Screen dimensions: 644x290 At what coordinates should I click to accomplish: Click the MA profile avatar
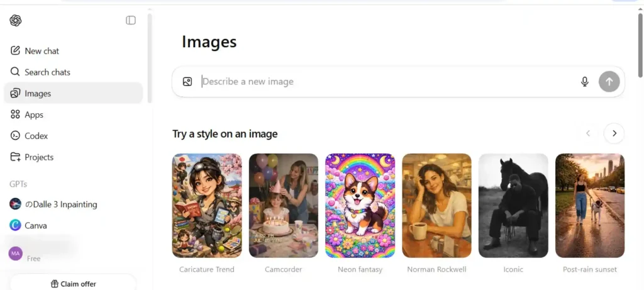coord(16,254)
